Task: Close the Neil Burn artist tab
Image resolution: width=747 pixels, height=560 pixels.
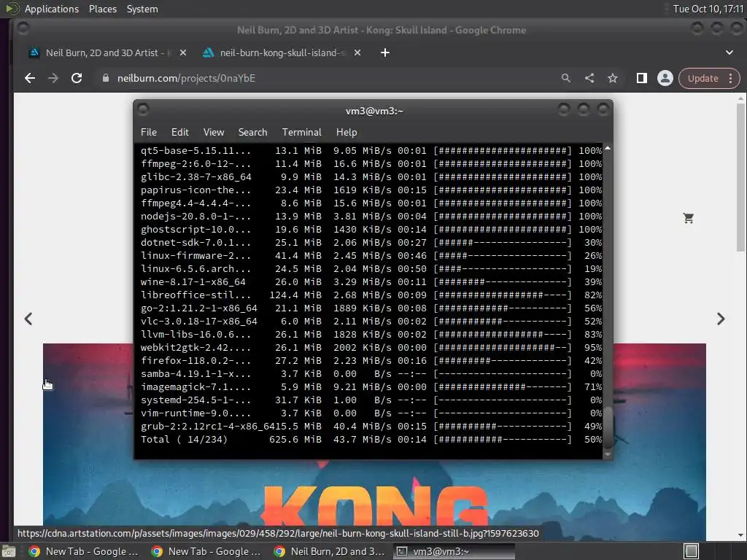Action: tap(183, 52)
